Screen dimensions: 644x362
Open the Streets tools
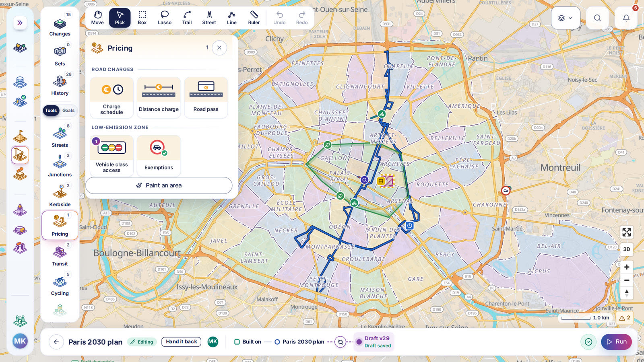pyautogui.click(x=60, y=136)
